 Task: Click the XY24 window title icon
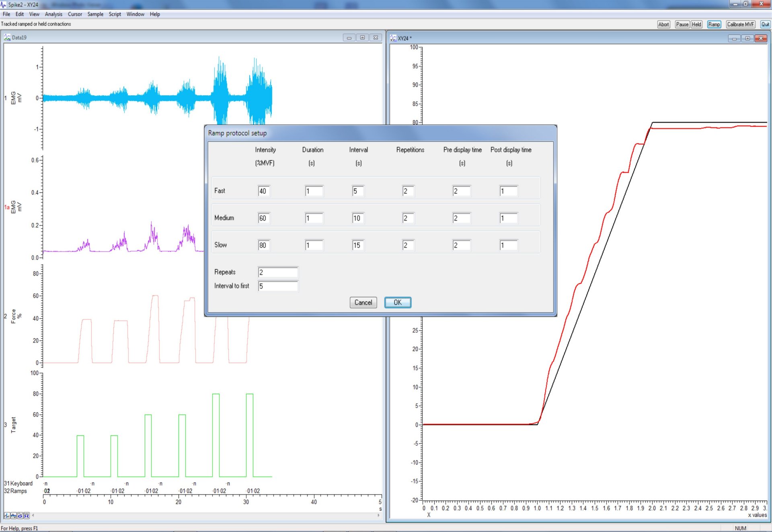(x=393, y=38)
